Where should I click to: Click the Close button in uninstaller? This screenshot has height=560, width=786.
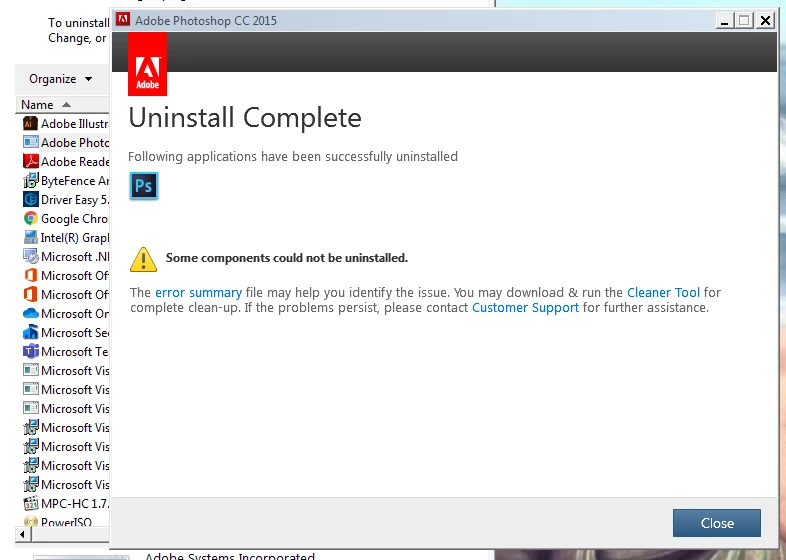(x=716, y=523)
